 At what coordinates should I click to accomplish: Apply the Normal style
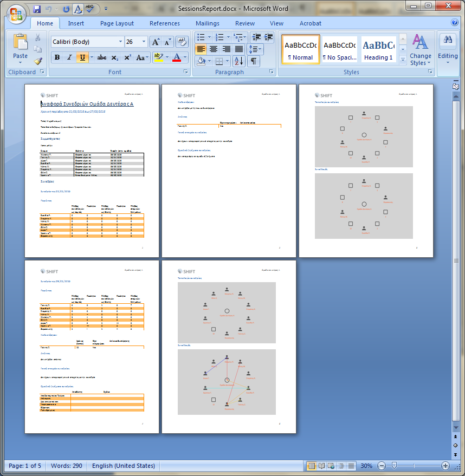click(x=300, y=49)
